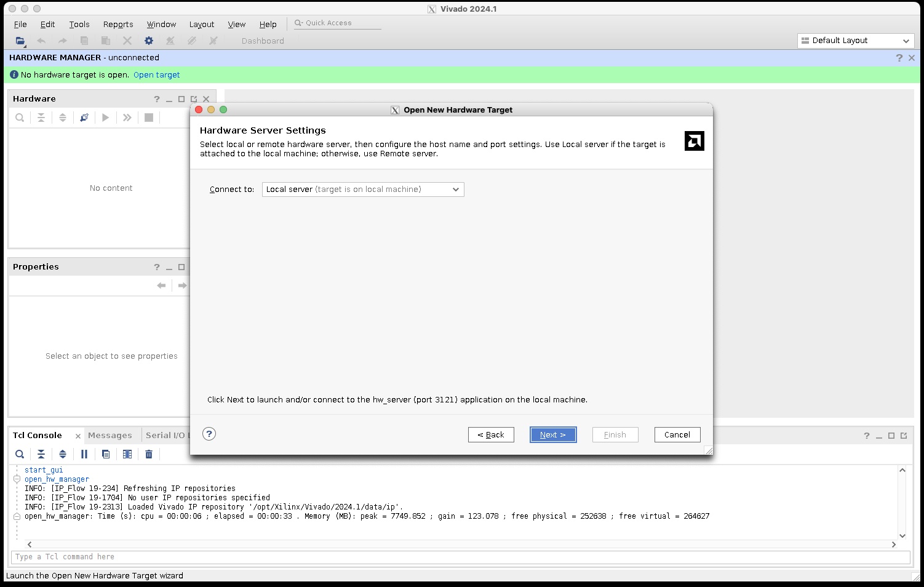Image resolution: width=924 pixels, height=587 pixels.
Task: Click Run Trigger Immediate double-arrow icon
Action: tap(127, 118)
